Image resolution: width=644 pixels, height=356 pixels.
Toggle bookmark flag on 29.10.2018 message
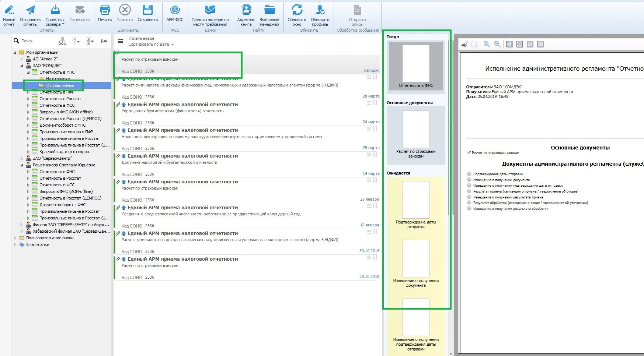pyautogui.click(x=375, y=258)
